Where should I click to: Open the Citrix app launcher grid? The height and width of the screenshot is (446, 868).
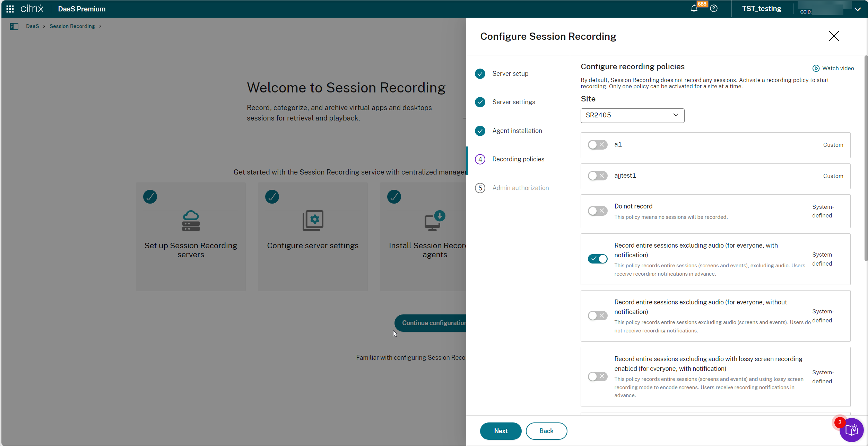(x=10, y=9)
